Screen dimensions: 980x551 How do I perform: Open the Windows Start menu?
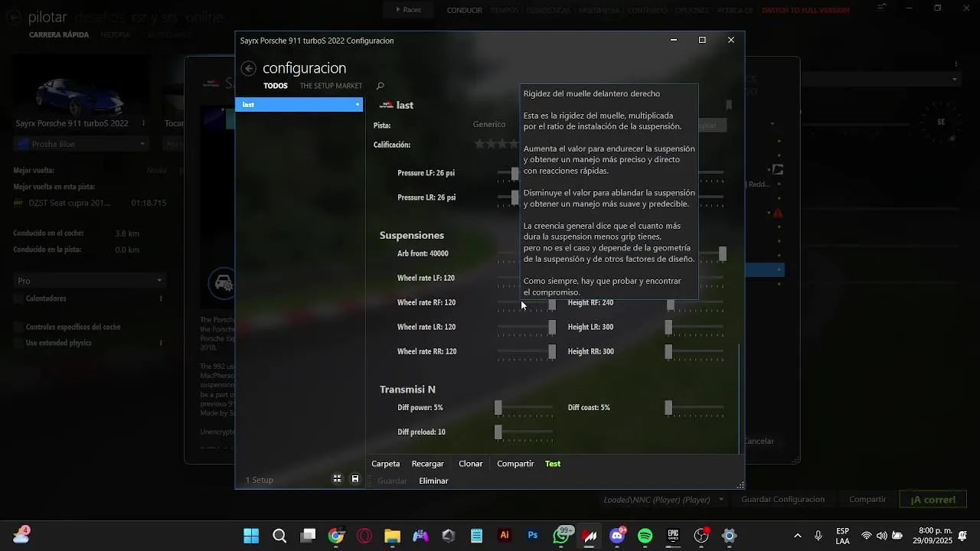[x=251, y=536]
